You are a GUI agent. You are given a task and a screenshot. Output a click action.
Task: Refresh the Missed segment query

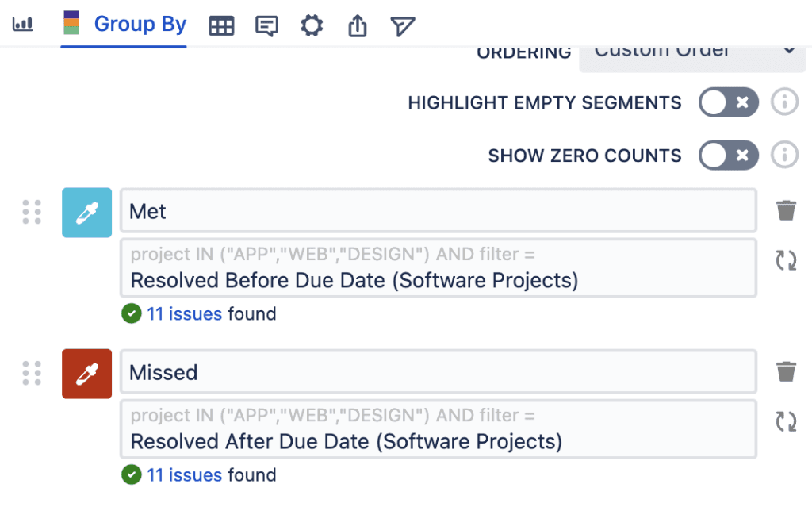coord(786,421)
